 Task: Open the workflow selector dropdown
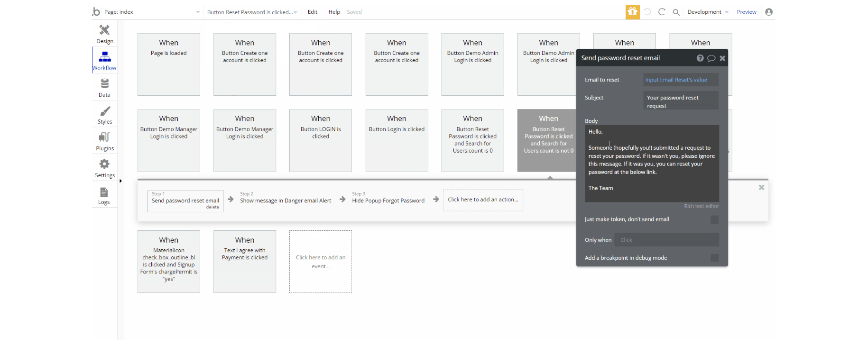tap(252, 12)
